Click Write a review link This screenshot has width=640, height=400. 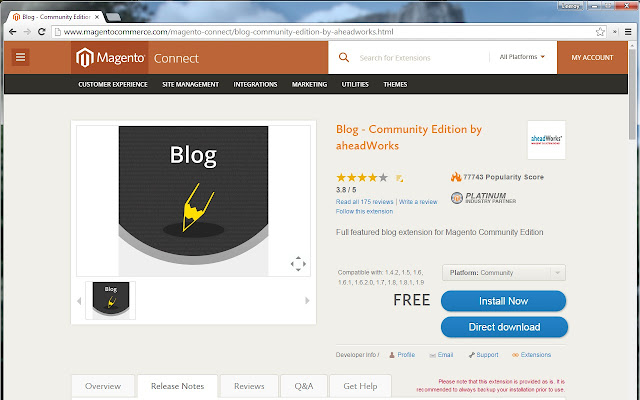tap(418, 202)
